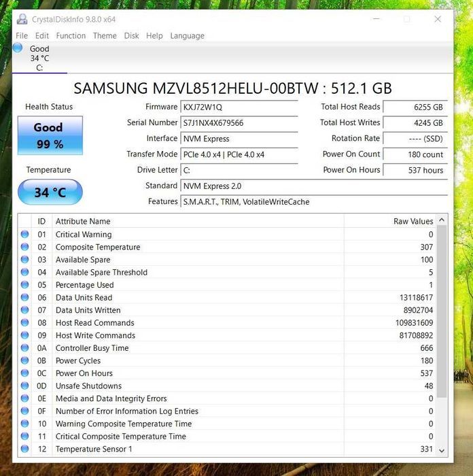Click the status orb for Critical Composite Temperature Time

pos(25,436)
